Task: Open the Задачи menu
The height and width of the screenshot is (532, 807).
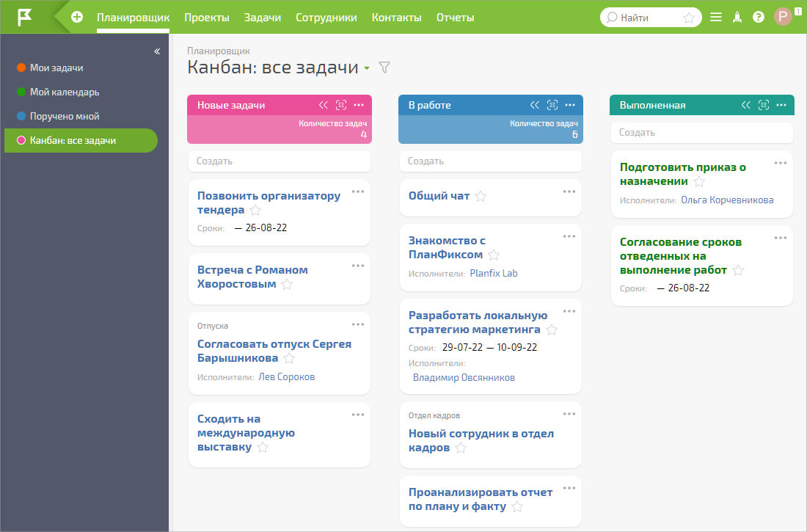Action: pyautogui.click(x=263, y=18)
